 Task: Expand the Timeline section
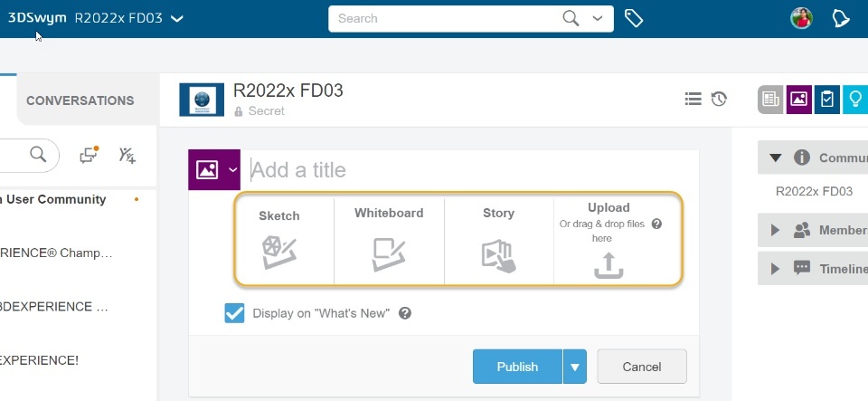pos(775,269)
